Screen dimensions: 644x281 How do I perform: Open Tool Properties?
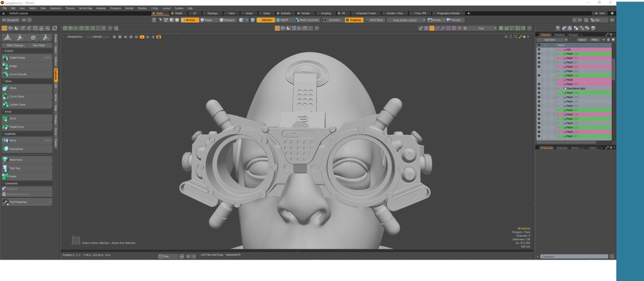coord(27,202)
